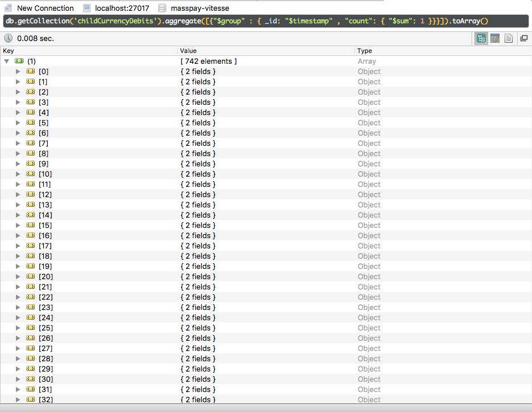The width and height of the screenshot is (532, 412).
Task: Click the masspay-vitesse database icon
Action: 162,8
